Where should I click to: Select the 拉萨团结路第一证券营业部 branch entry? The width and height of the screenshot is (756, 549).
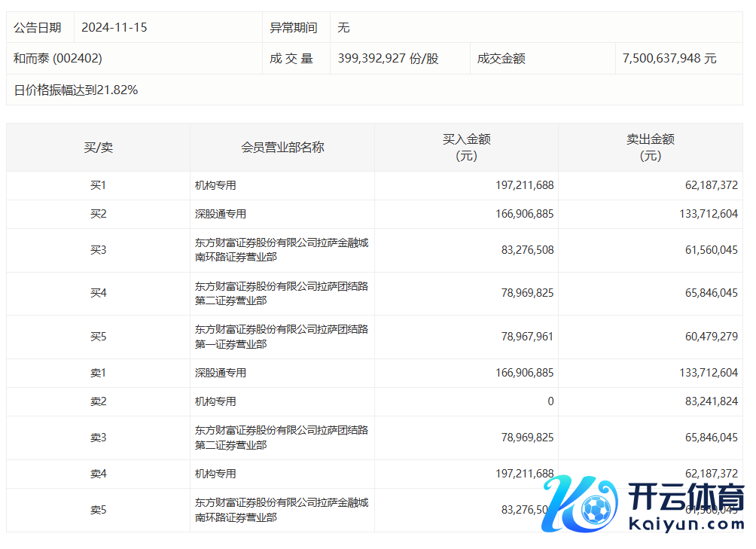(x=282, y=337)
